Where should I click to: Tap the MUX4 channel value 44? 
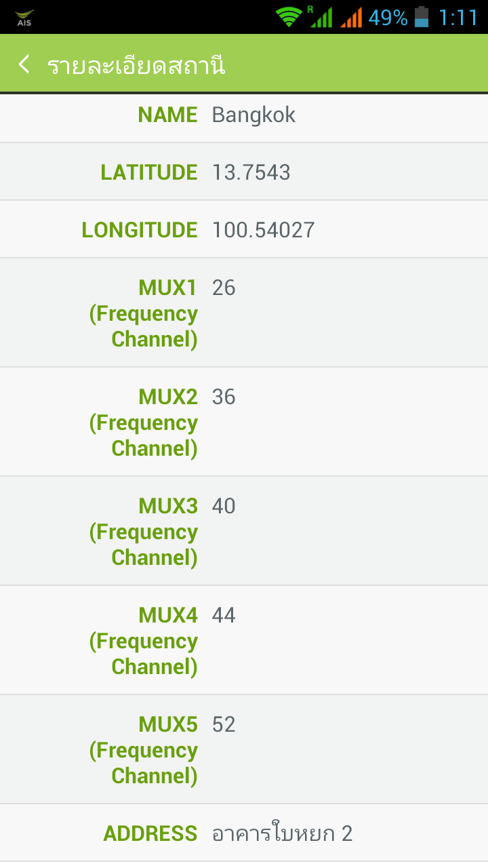pyautogui.click(x=224, y=615)
